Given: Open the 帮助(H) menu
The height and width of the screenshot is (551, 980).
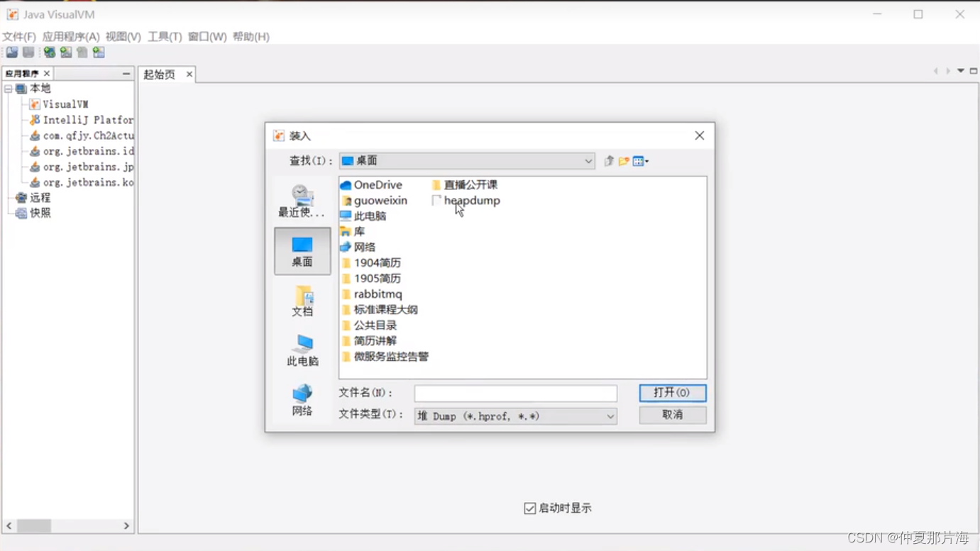Looking at the screenshot, I should pyautogui.click(x=251, y=37).
